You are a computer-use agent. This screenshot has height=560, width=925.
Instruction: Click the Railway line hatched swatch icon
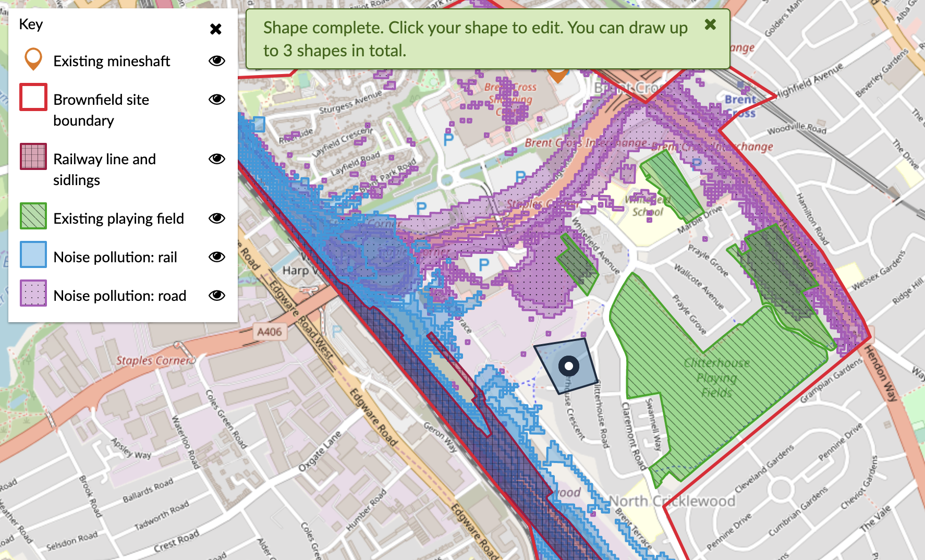tap(33, 157)
